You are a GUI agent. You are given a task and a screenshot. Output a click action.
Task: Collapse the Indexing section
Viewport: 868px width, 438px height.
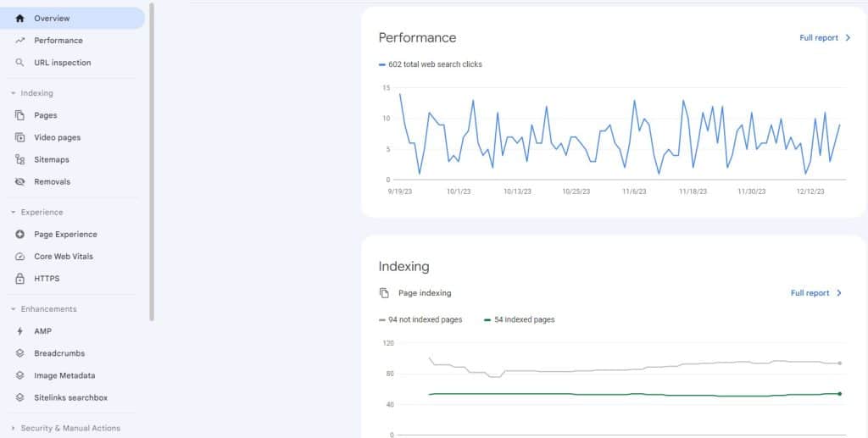point(13,93)
